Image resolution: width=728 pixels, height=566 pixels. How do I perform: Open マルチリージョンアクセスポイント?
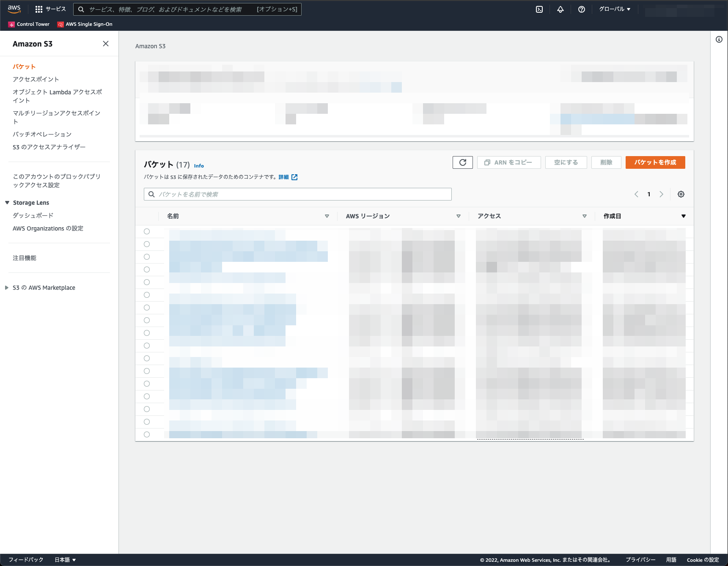(x=57, y=117)
